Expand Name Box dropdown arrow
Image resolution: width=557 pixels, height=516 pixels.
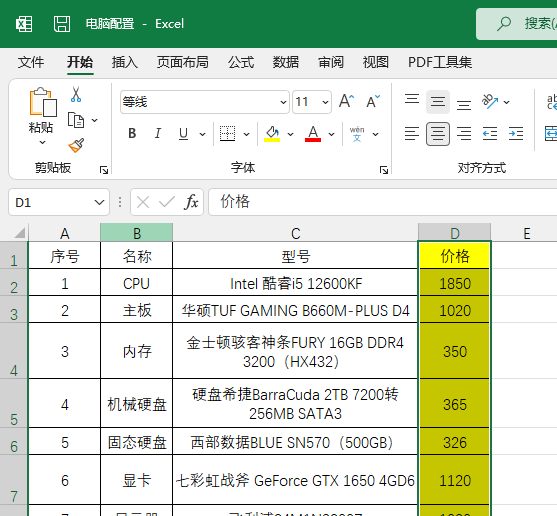coord(99,202)
